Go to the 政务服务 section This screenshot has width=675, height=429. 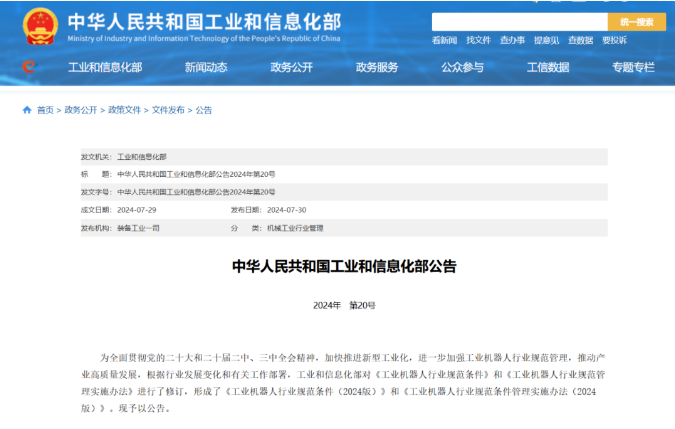(x=377, y=67)
